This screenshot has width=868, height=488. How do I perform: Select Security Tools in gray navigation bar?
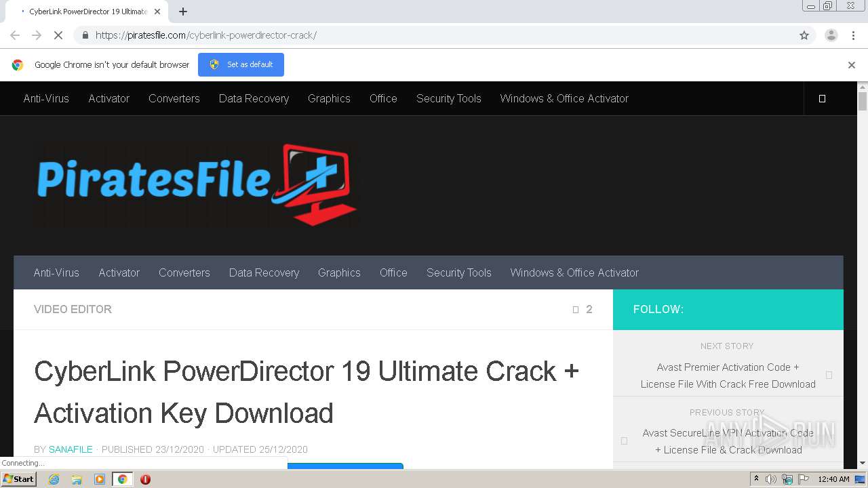[x=459, y=272]
